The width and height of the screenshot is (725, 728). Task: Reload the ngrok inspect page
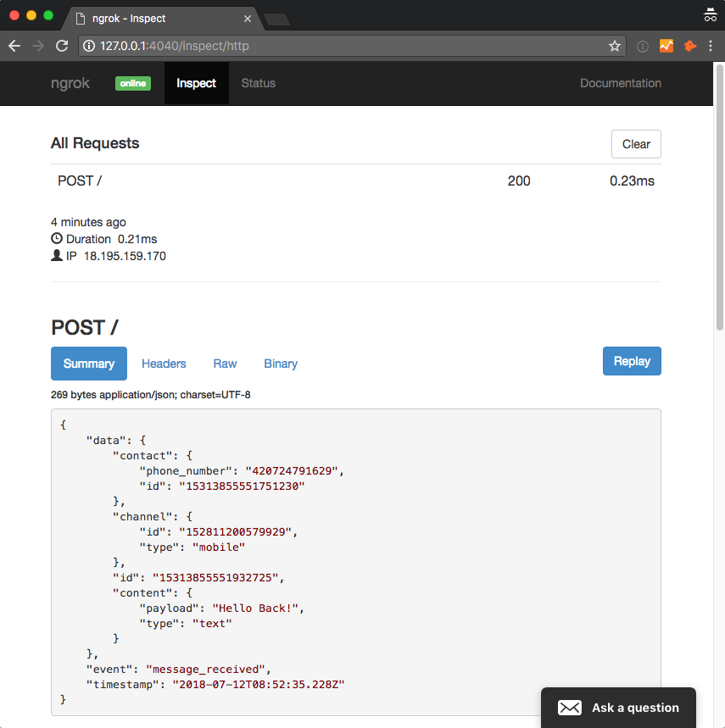(62, 46)
